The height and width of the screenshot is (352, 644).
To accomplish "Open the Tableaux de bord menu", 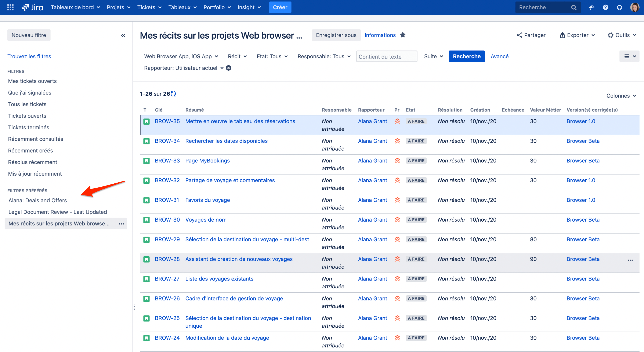I will pos(75,7).
